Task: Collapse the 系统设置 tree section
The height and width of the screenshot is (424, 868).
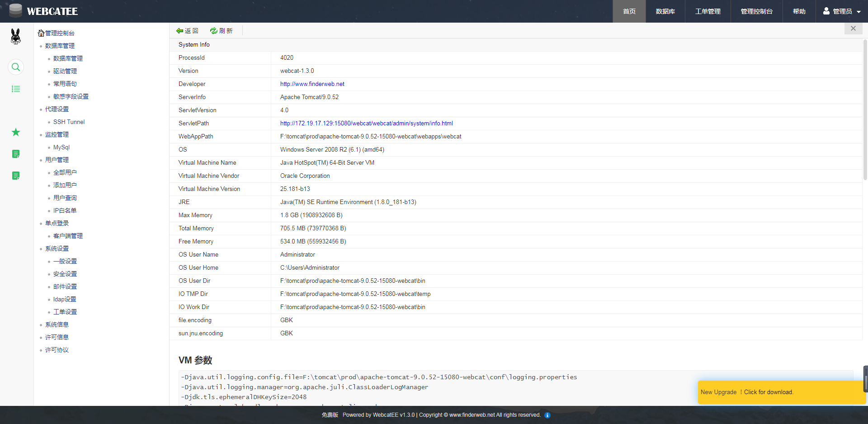Action: tap(57, 248)
